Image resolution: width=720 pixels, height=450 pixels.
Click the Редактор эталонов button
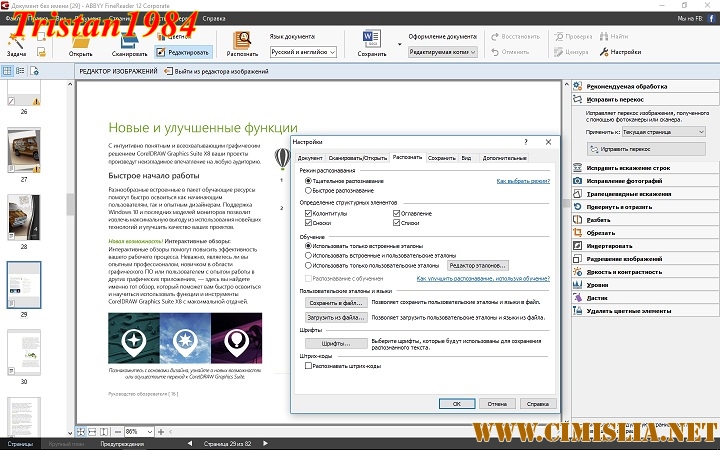[477, 266]
